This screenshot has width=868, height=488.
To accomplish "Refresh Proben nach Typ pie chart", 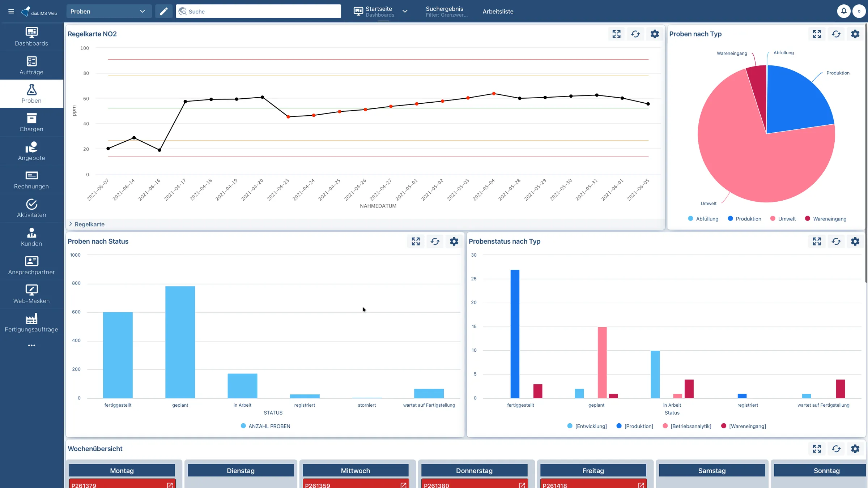I will pos(836,34).
